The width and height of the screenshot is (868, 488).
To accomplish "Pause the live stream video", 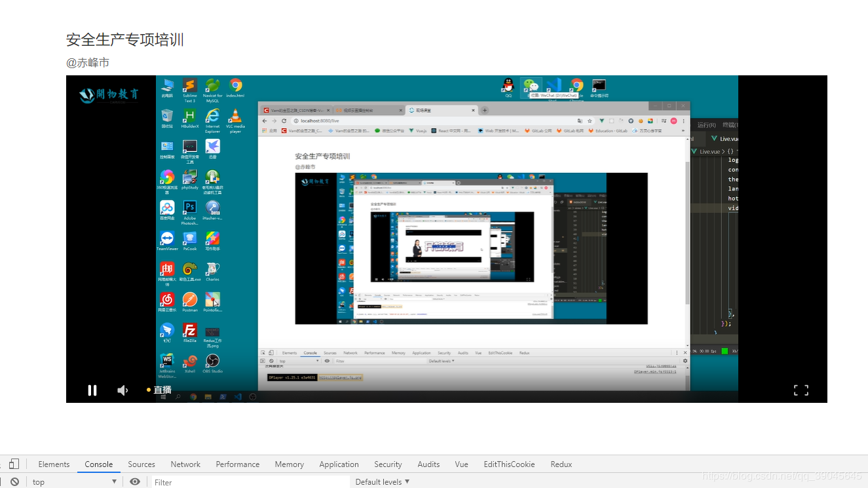I will point(92,390).
